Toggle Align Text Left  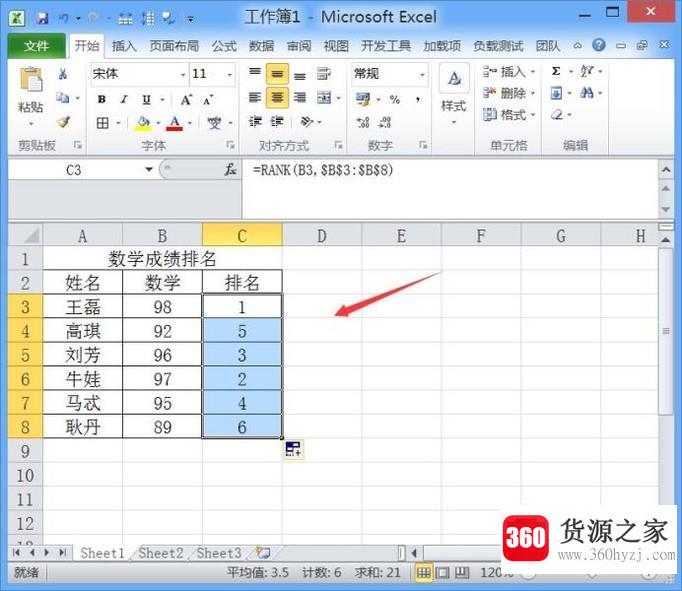255,98
